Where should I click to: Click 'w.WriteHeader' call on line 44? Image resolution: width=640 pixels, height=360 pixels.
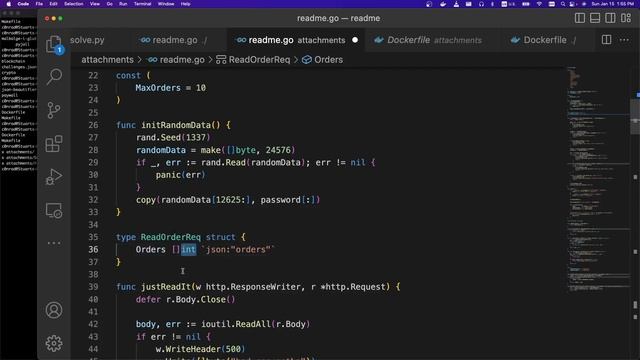[x=188, y=349]
